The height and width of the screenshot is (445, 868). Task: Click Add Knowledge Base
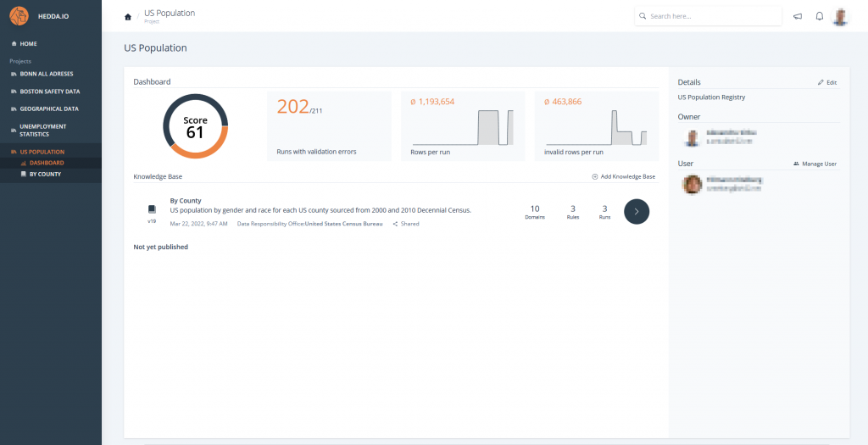click(624, 176)
